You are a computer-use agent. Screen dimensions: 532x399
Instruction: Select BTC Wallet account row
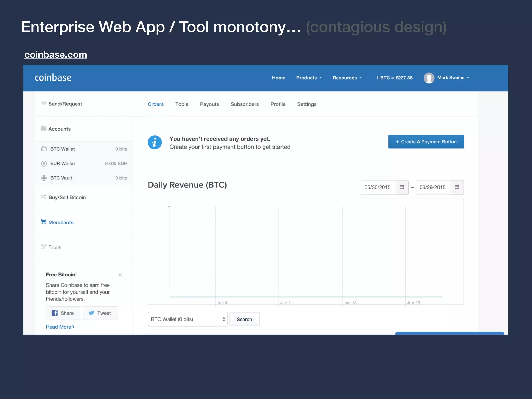click(x=84, y=149)
